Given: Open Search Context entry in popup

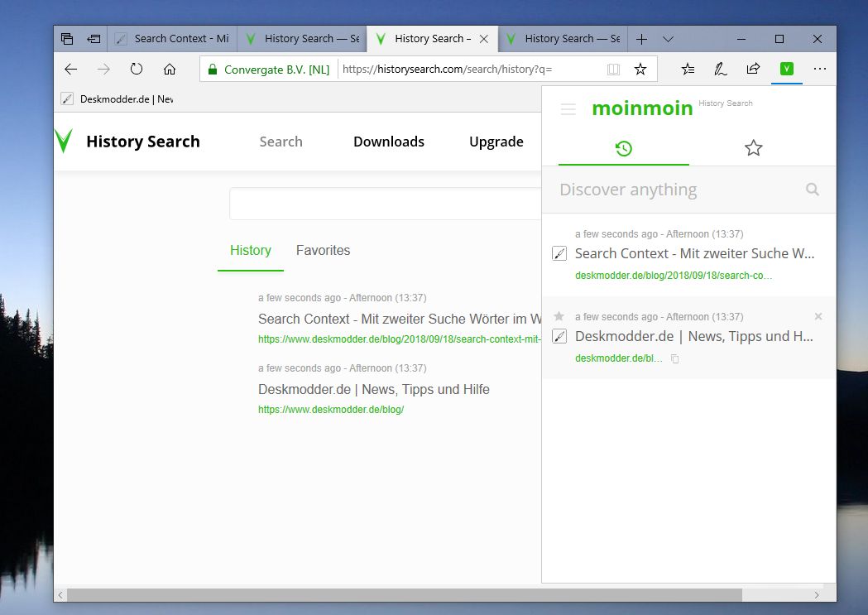Looking at the screenshot, I should click(694, 253).
